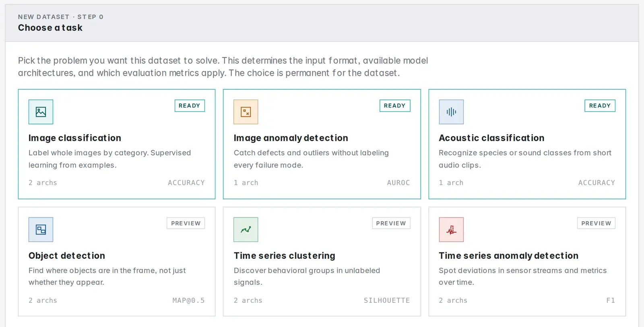Viewport: 644px width, 327px height.
Task: Click the Image anomaly detection icon
Action: point(246,112)
